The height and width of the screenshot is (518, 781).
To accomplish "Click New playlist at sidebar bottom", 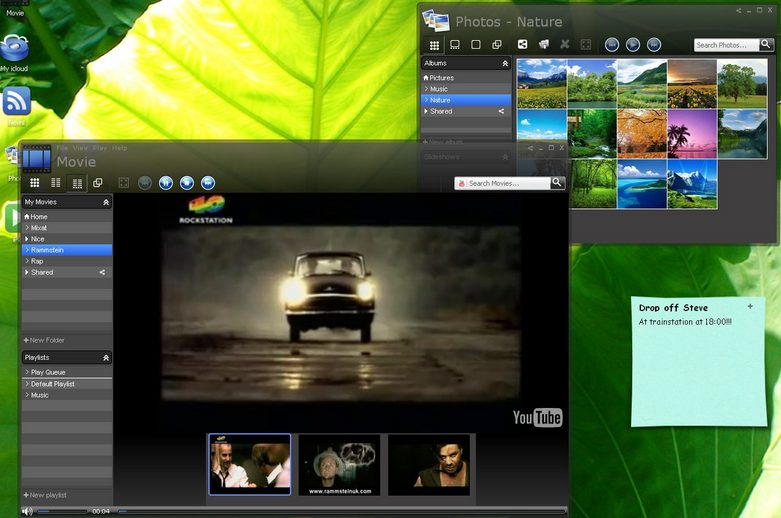I will (46, 495).
